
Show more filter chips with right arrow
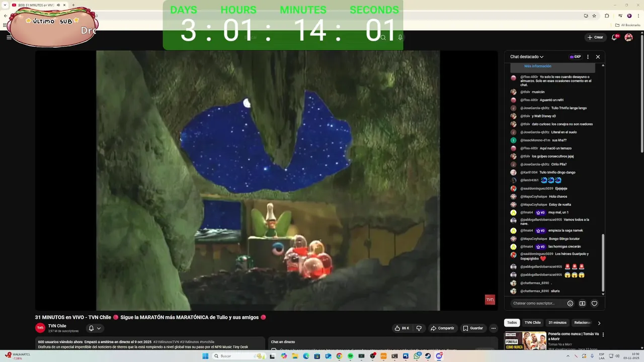[x=599, y=323]
